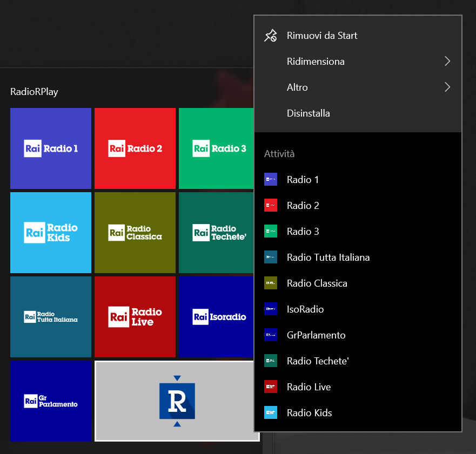Screen dimensions: 476x454
Task: Click the red Radio 2 jump list icon
Action: (x=271, y=205)
